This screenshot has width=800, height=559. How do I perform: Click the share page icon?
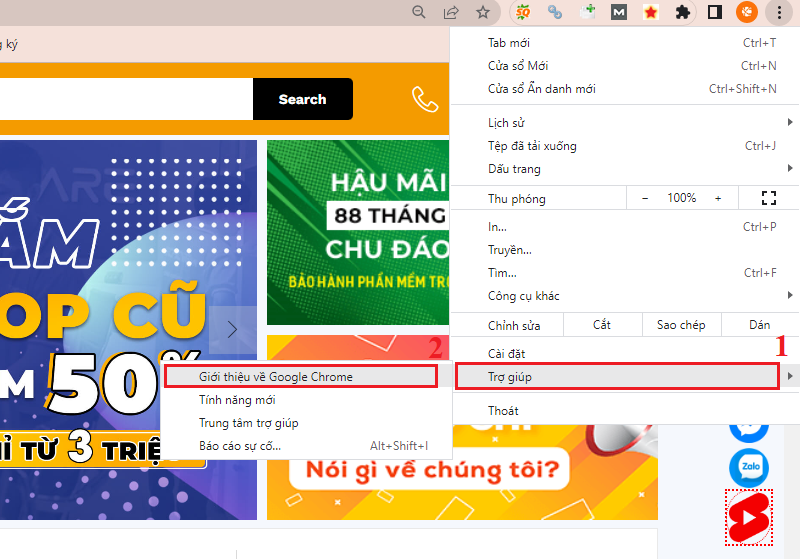tap(451, 12)
